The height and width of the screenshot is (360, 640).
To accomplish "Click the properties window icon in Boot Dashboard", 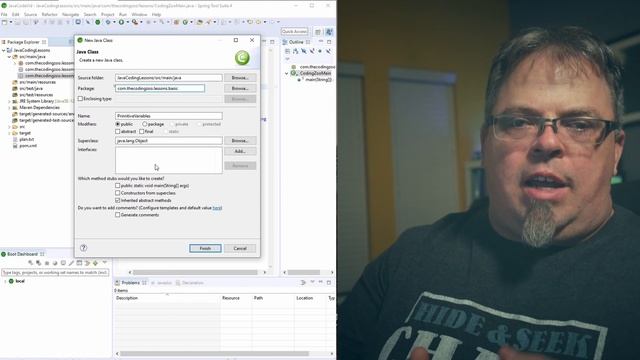I will pos(79,263).
